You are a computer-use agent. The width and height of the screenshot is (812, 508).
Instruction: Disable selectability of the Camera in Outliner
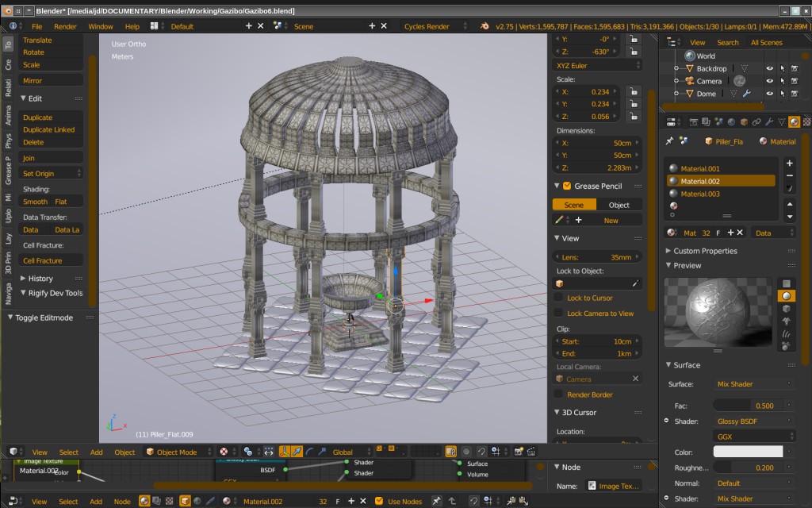(783, 81)
